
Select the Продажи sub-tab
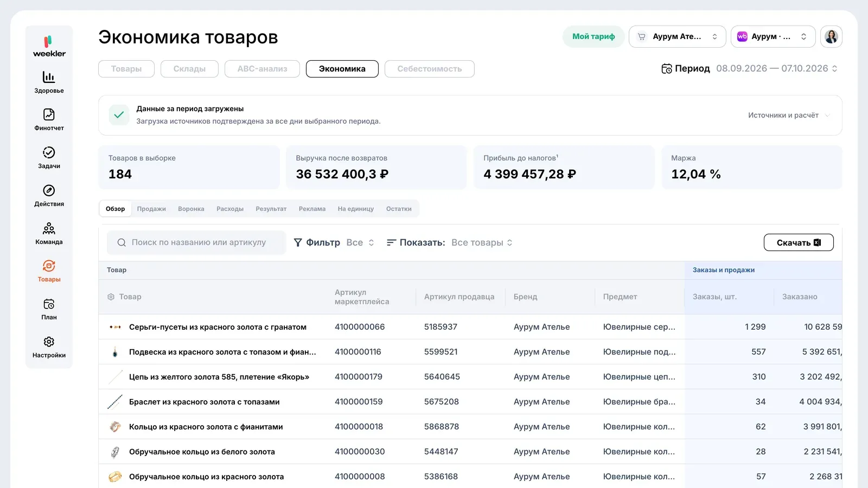click(151, 209)
